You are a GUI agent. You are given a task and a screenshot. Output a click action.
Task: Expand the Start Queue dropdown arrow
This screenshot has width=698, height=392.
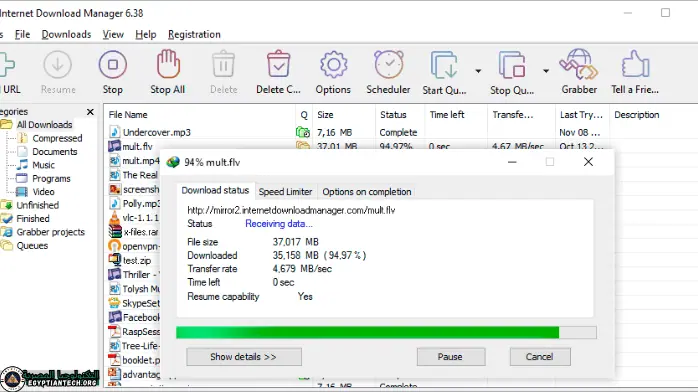(x=478, y=71)
